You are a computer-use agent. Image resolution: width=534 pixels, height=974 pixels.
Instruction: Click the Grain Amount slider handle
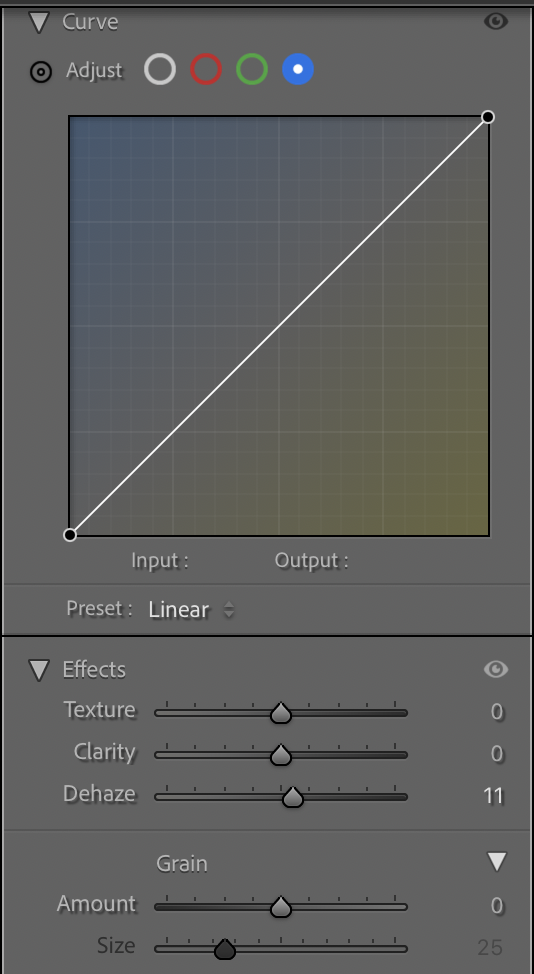coord(281,907)
